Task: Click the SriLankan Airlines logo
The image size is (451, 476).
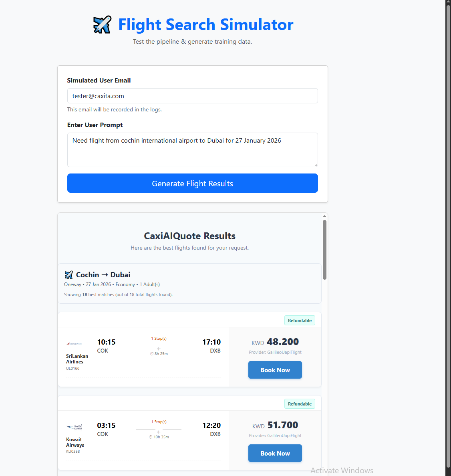Action: coord(74,344)
